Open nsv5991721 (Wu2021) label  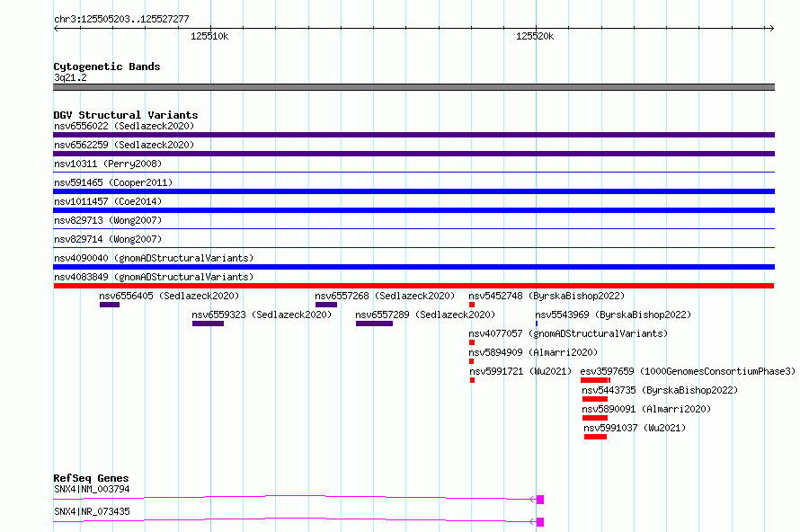pyautogui.click(x=520, y=371)
